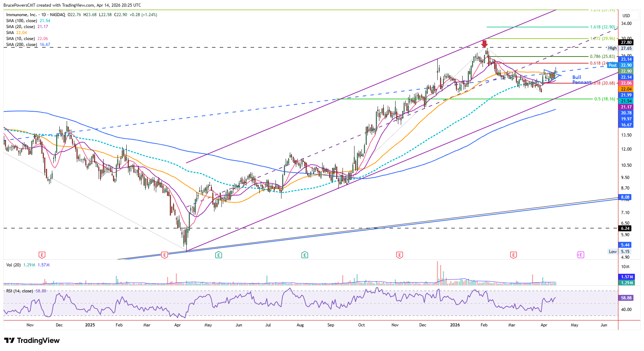Click the blue 5.44 price tag
This screenshot has height=351, width=644.
coord(625,245)
